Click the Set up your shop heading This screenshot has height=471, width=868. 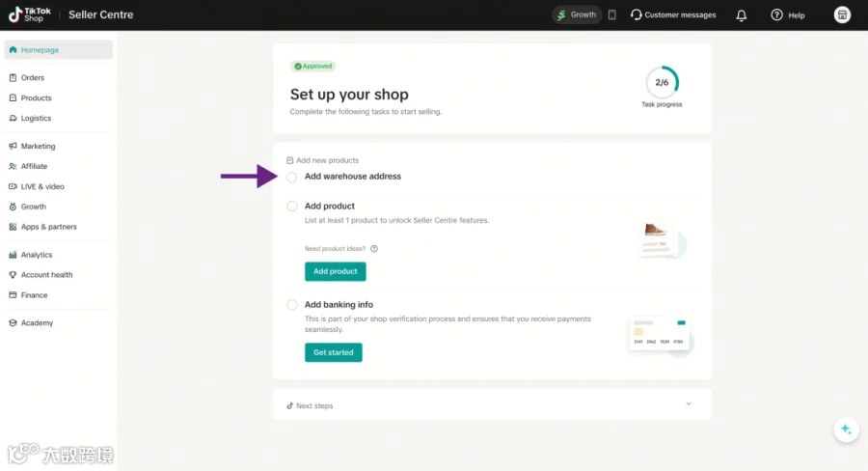click(x=349, y=95)
